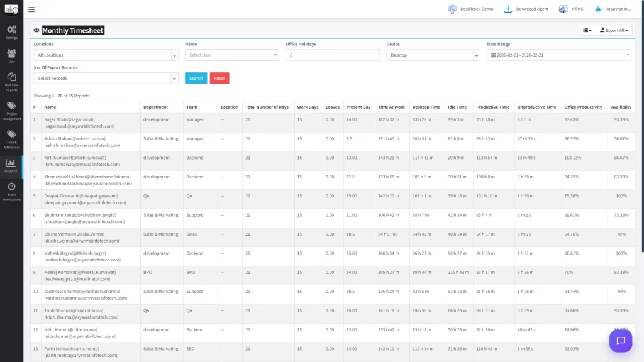Open User section in sidebar

coord(11,55)
